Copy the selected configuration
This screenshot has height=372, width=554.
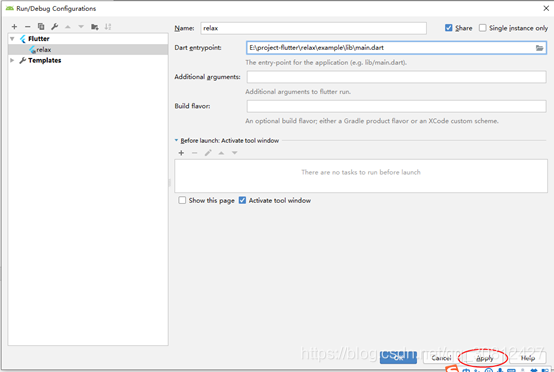[41, 26]
